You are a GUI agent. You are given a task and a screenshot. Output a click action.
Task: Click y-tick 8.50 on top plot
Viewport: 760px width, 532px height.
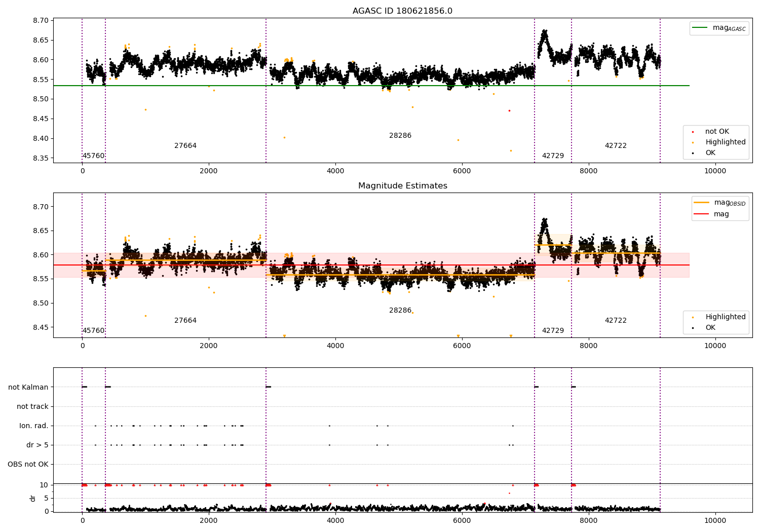pyautogui.click(x=42, y=99)
